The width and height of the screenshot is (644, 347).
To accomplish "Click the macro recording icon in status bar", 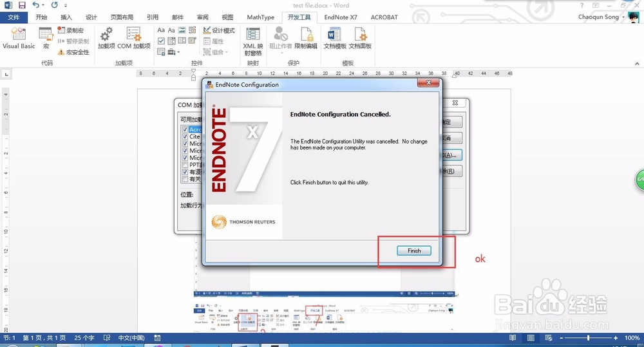I will [x=157, y=337].
